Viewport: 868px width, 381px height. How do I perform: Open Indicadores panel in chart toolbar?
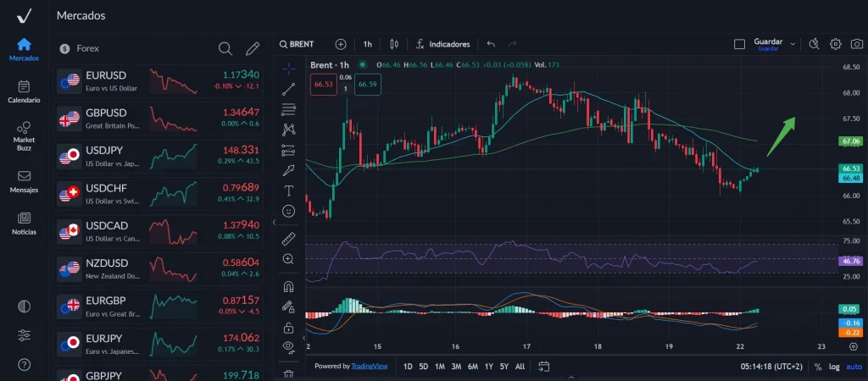[442, 44]
